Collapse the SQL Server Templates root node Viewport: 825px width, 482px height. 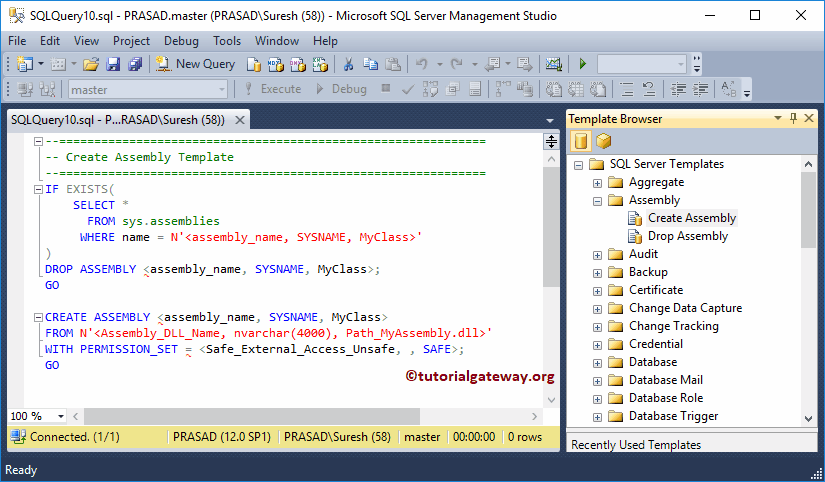pyautogui.click(x=578, y=165)
